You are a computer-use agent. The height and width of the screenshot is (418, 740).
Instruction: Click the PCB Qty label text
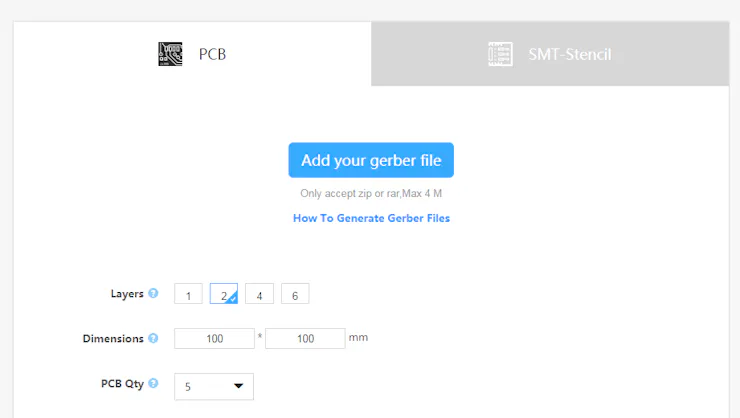[x=122, y=383]
